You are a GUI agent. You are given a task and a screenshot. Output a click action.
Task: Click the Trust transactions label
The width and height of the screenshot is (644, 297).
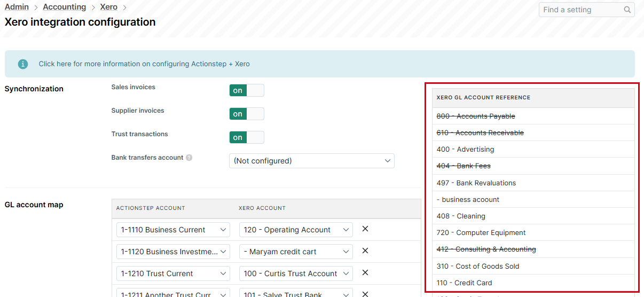139,134
